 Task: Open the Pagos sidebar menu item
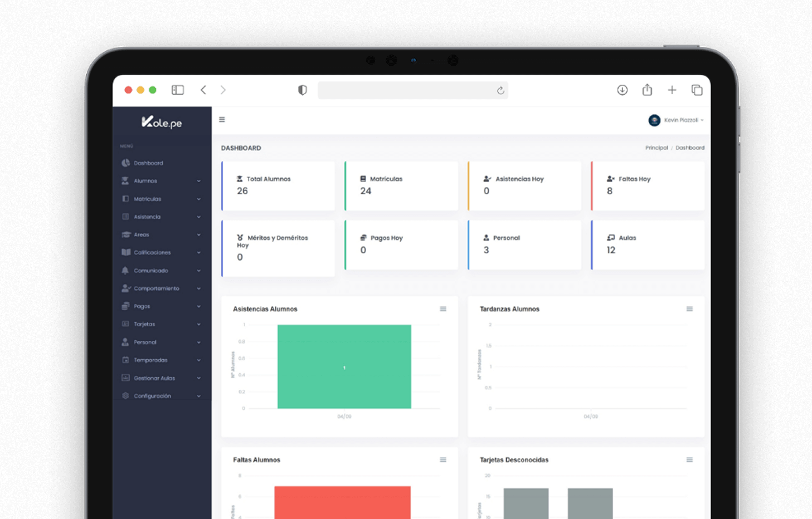(x=161, y=306)
